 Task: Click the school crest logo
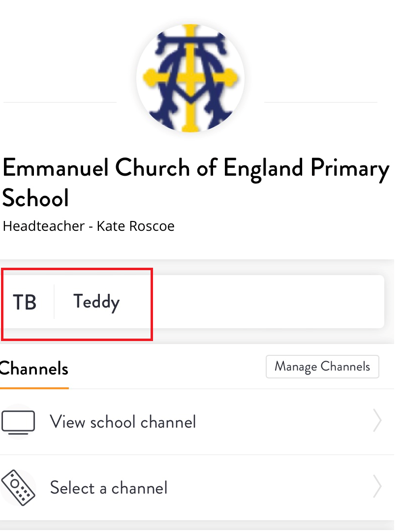(190, 78)
